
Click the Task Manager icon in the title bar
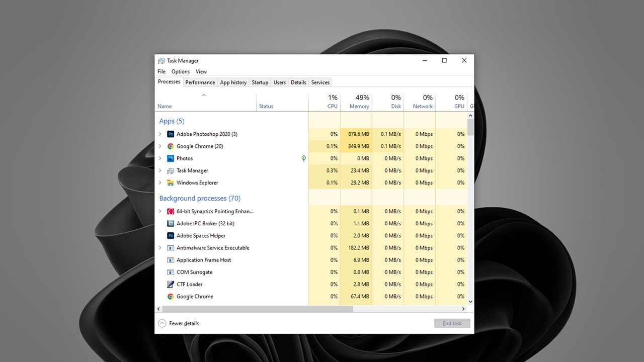coord(161,61)
